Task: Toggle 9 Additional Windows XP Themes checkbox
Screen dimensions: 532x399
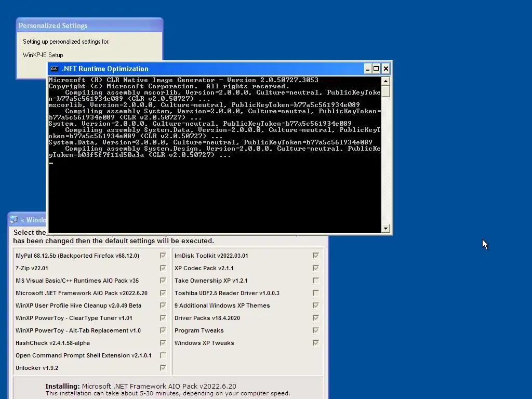Action: [x=316, y=305]
